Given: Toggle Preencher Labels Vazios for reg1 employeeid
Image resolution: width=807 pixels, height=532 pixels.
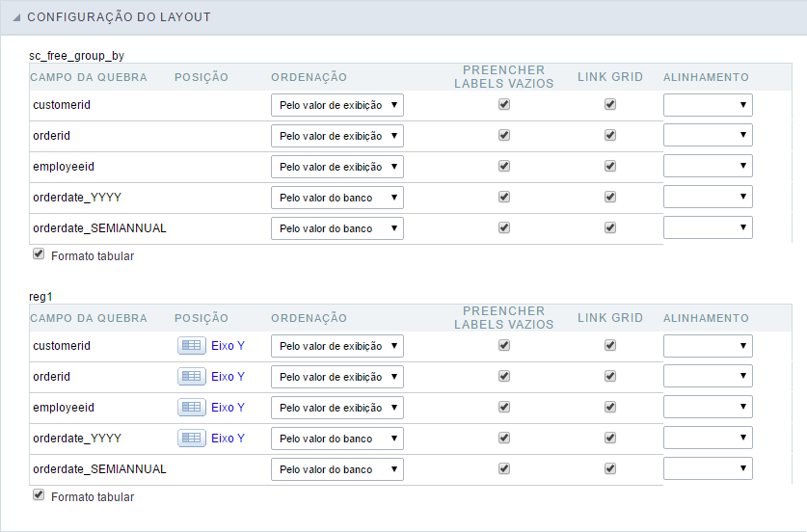Looking at the screenshot, I should tap(504, 407).
